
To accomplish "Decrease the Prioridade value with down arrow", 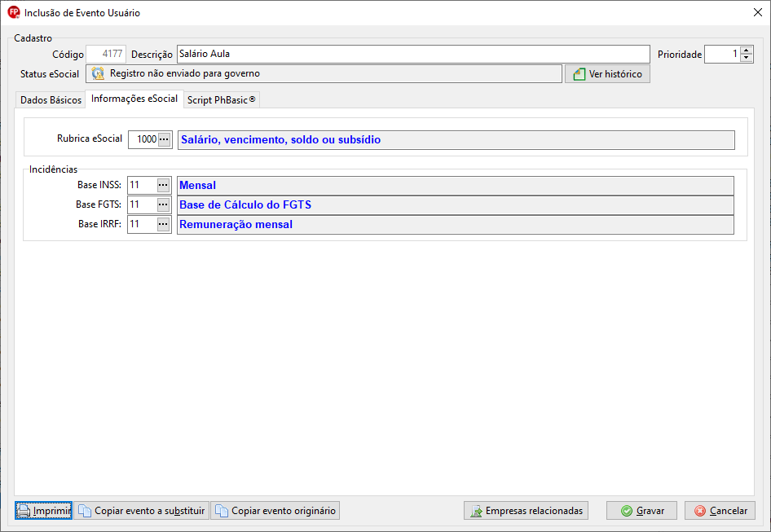I will coord(747,58).
